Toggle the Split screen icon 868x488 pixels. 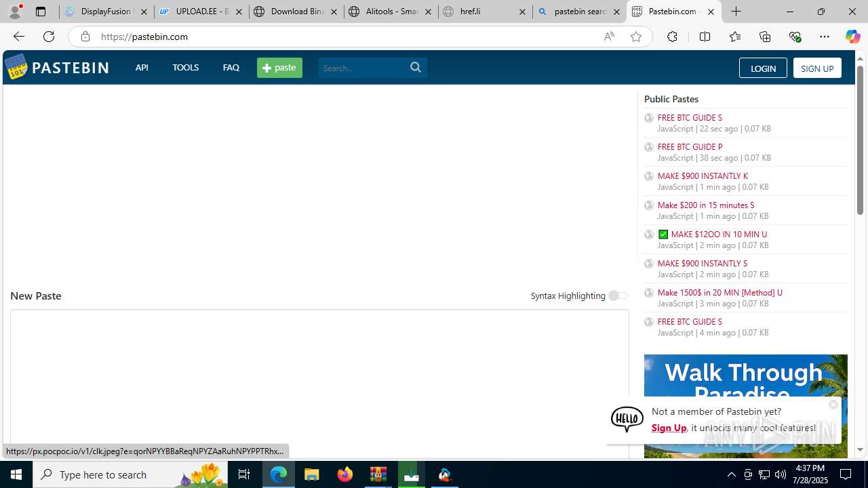(705, 37)
